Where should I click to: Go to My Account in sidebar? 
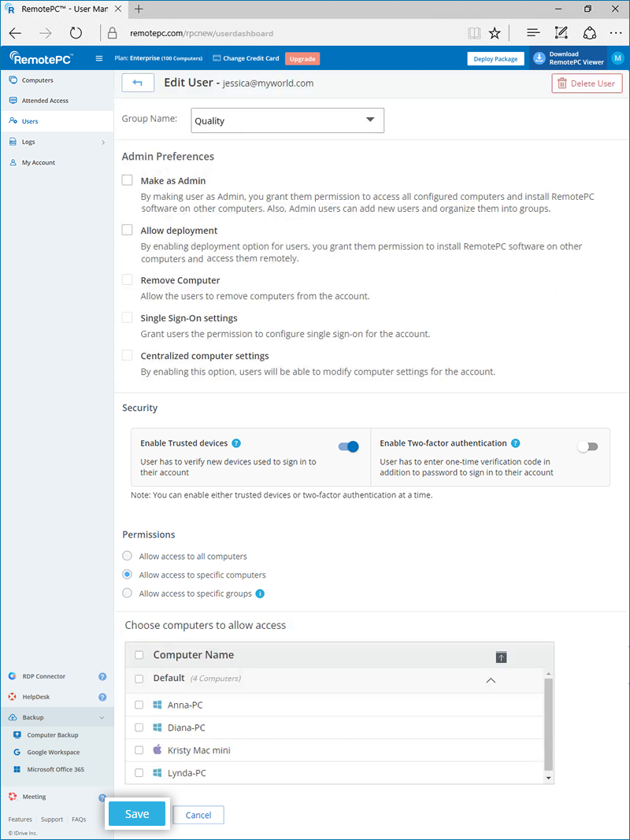pos(39,162)
